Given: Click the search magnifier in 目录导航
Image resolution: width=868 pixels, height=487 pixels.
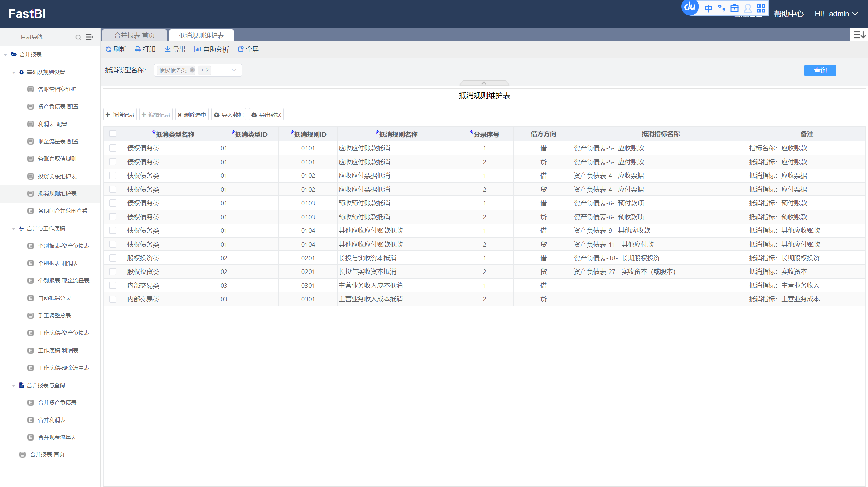Looking at the screenshot, I should tap(78, 37).
